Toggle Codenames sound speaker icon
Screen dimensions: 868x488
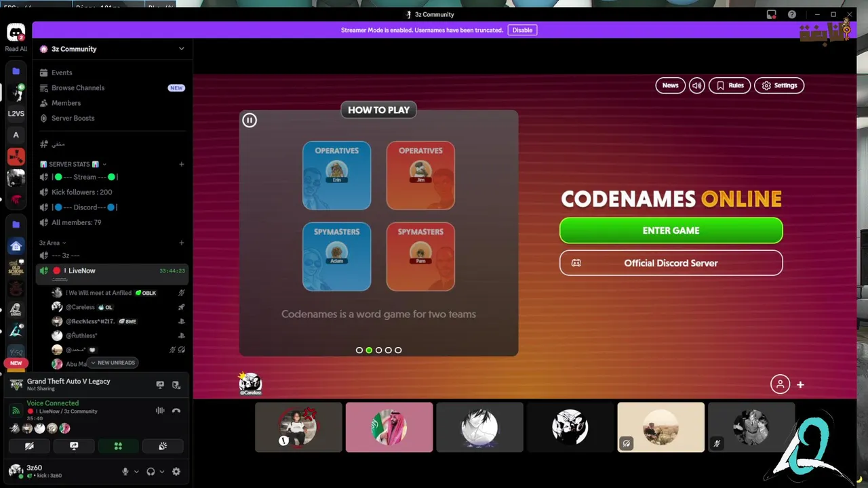pos(697,85)
